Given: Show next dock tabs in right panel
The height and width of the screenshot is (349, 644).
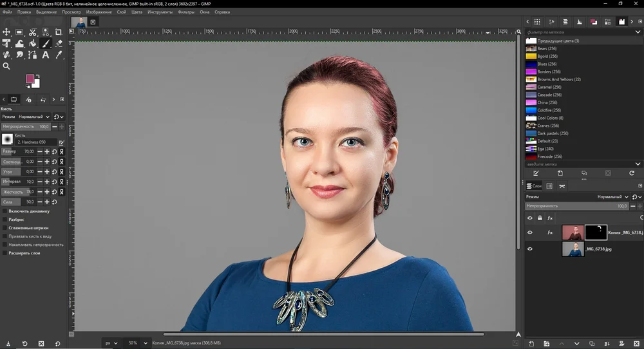Looking at the screenshot, I should coord(632,22).
